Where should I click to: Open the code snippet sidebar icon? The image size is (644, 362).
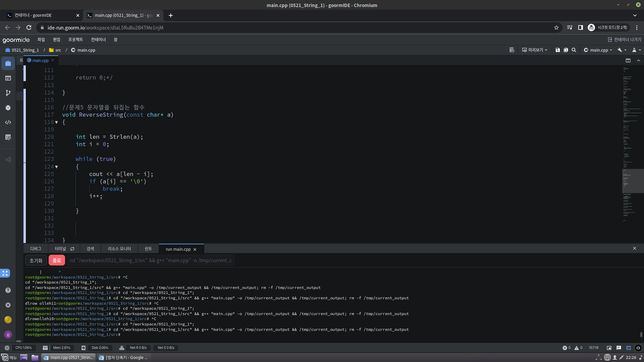8,122
